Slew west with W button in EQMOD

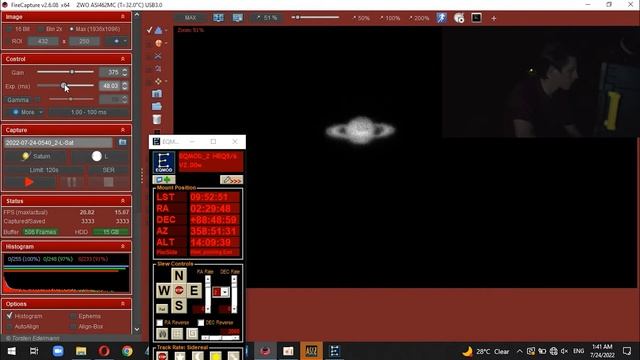pos(164,291)
